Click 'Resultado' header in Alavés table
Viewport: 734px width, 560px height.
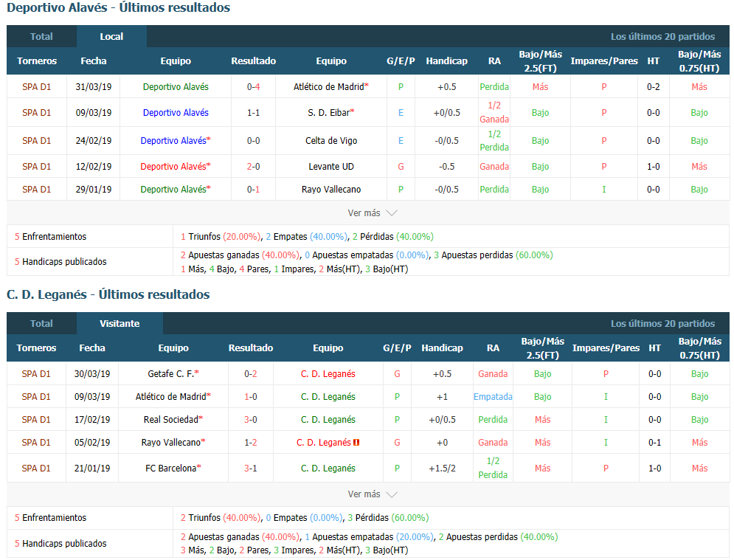click(x=253, y=61)
